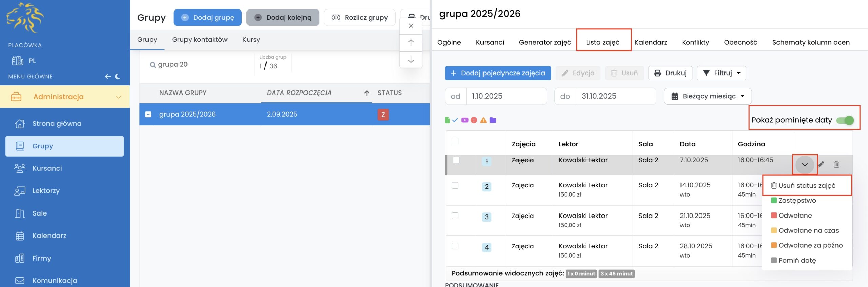Tick the select-all checkbox in table header
The image size is (868, 287).
455,141
